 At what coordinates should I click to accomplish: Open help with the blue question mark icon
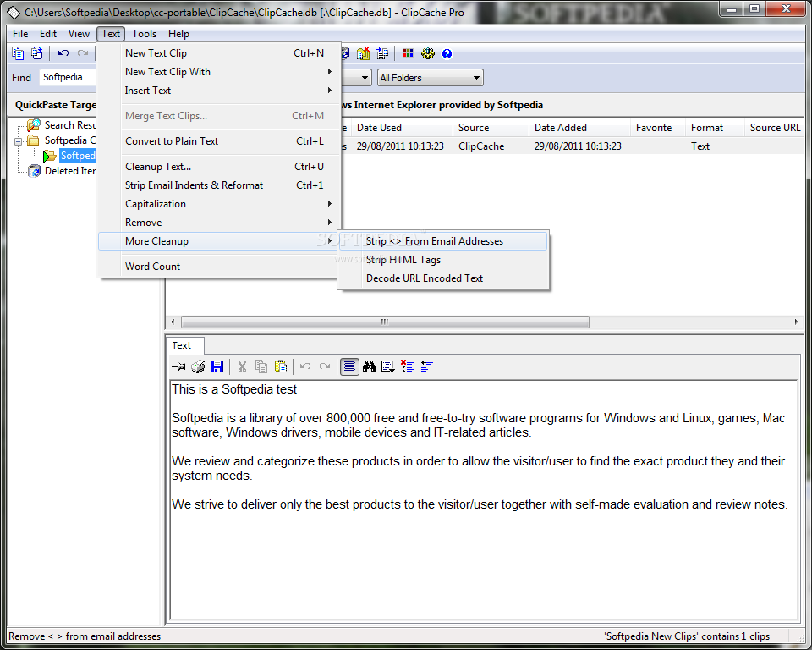point(447,53)
